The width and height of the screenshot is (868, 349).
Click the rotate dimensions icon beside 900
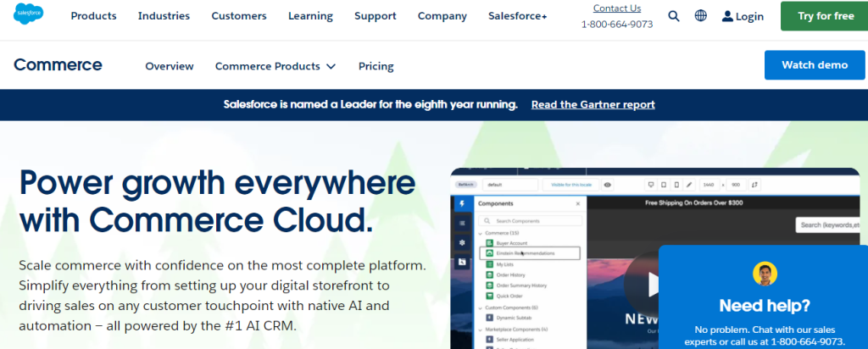(755, 185)
